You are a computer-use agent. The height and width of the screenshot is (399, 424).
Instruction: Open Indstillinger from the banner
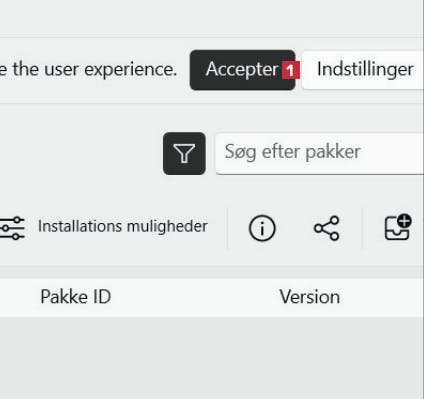coord(363,70)
